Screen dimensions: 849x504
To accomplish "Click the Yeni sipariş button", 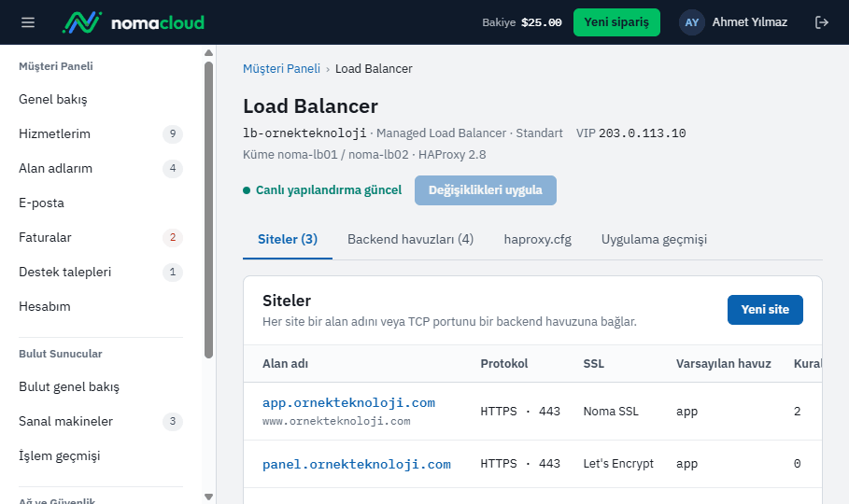I will (x=616, y=22).
